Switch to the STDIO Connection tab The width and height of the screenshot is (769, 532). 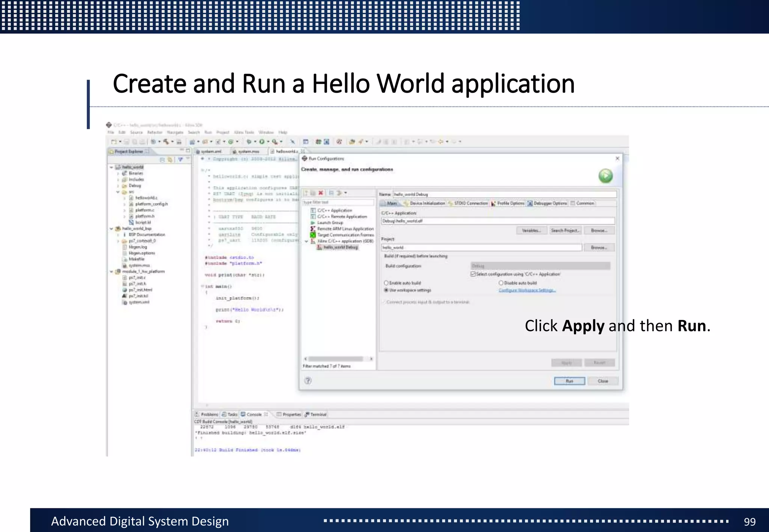pos(467,203)
